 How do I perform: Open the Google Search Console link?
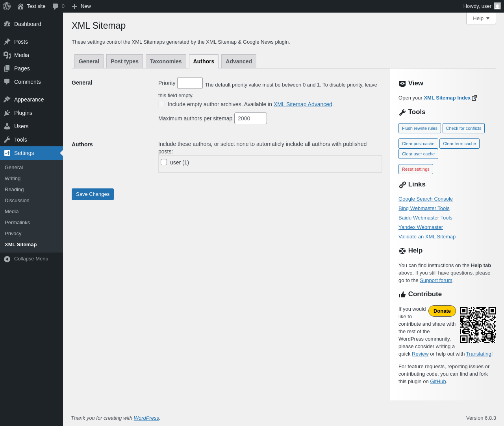pos(425,199)
